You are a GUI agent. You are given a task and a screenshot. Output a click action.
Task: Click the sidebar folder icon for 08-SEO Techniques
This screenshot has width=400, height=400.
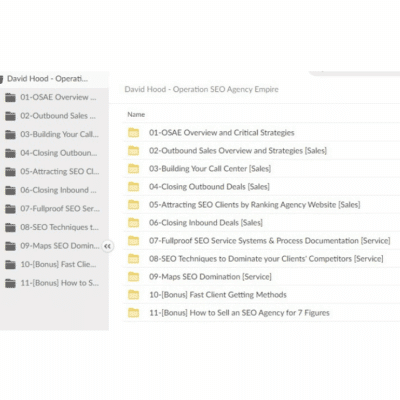(10, 228)
